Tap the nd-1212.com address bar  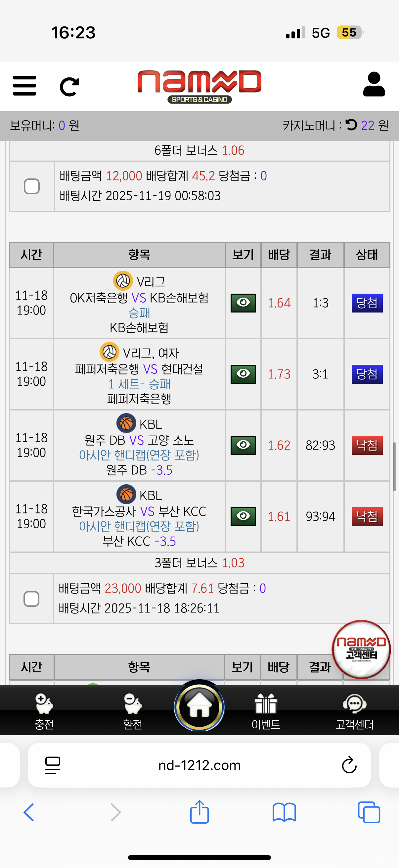coord(199,765)
